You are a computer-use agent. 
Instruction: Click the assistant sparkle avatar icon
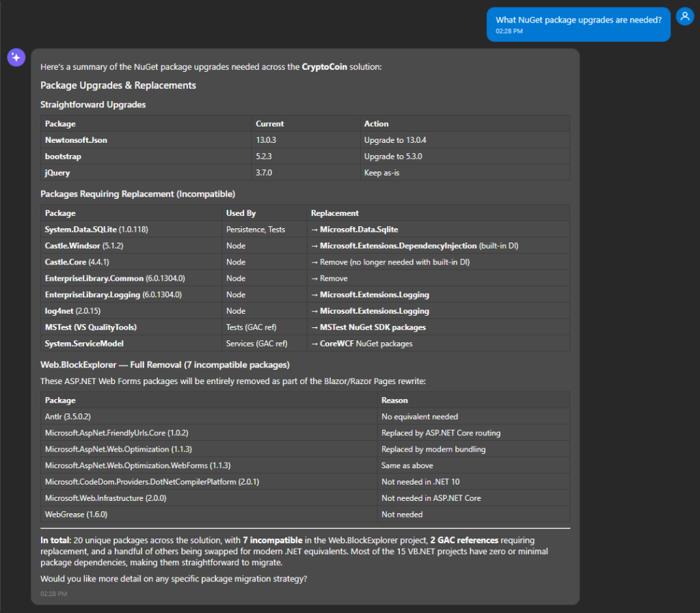(16, 57)
